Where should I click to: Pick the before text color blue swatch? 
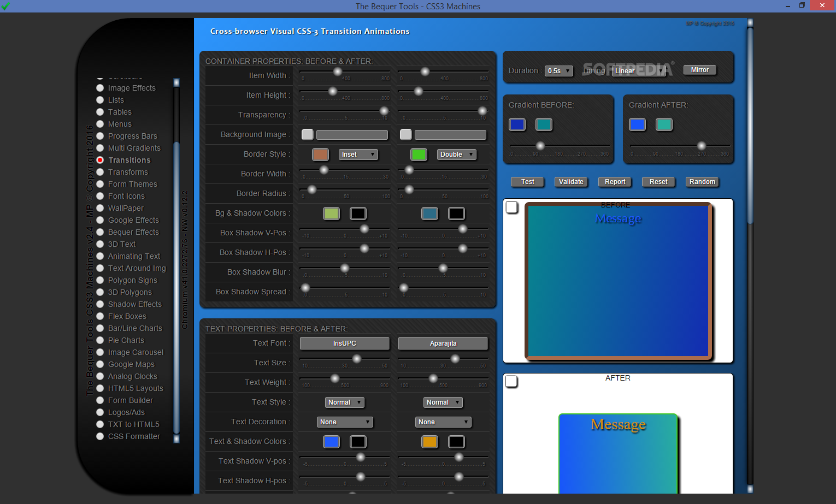click(331, 442)
